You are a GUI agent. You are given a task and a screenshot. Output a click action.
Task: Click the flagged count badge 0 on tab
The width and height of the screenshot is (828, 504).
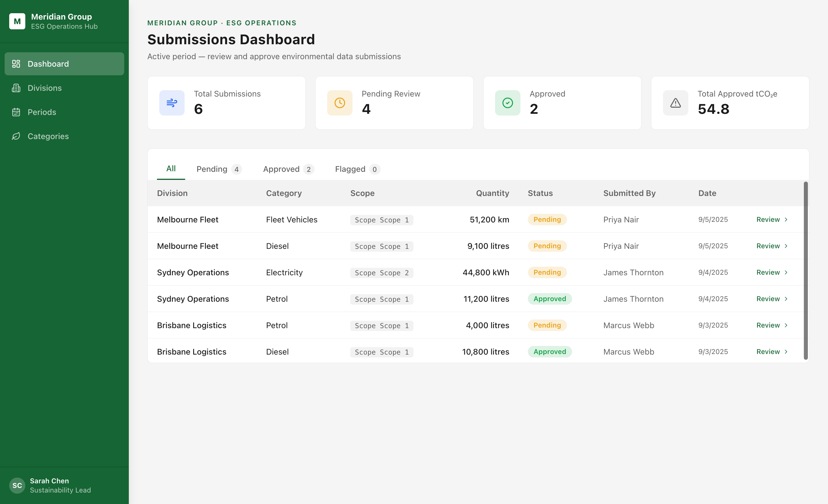click(x=375, y=169)
